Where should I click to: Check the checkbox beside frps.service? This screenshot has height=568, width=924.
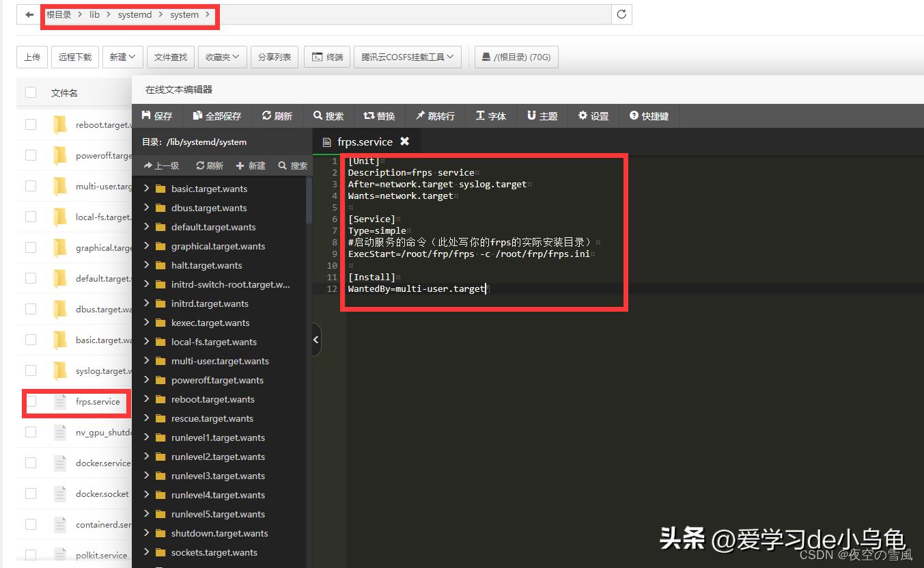pos(30,403)
